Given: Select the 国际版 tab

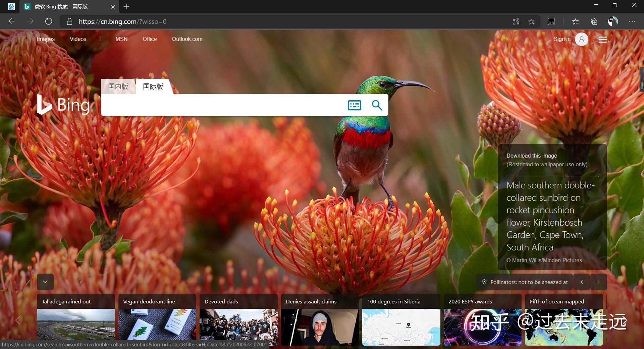Looking at the screenshot, I should [153, 86].
